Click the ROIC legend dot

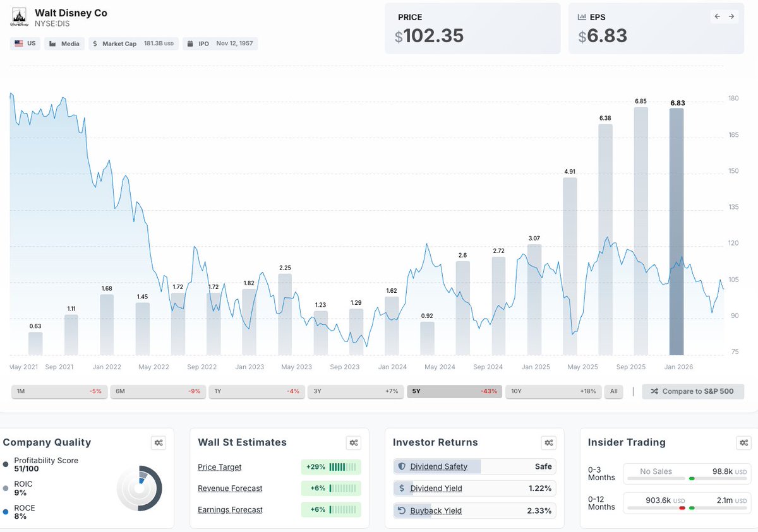[x=6, y=488]
